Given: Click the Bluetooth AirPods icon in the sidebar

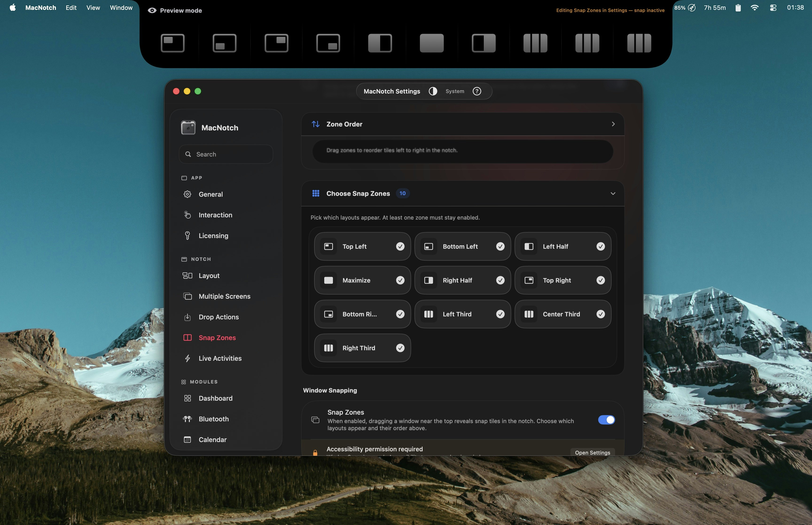Looking at the screenshot, I should tap(187, 419).
